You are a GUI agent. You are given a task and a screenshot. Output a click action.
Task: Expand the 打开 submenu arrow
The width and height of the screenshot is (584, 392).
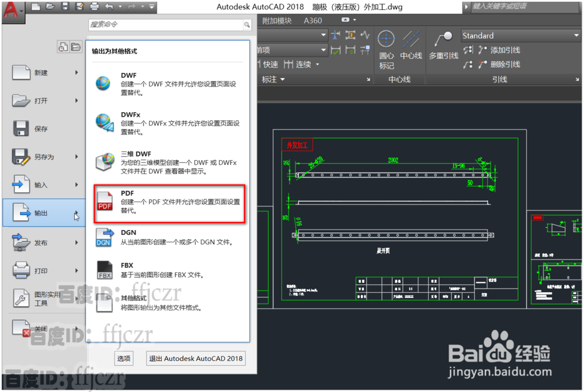[x=77, y=100]
